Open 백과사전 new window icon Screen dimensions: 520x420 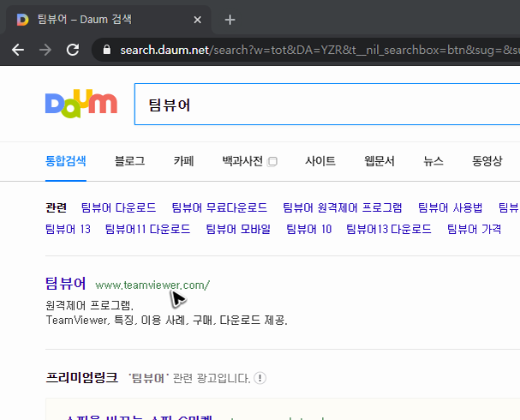[x=272, y=161]
